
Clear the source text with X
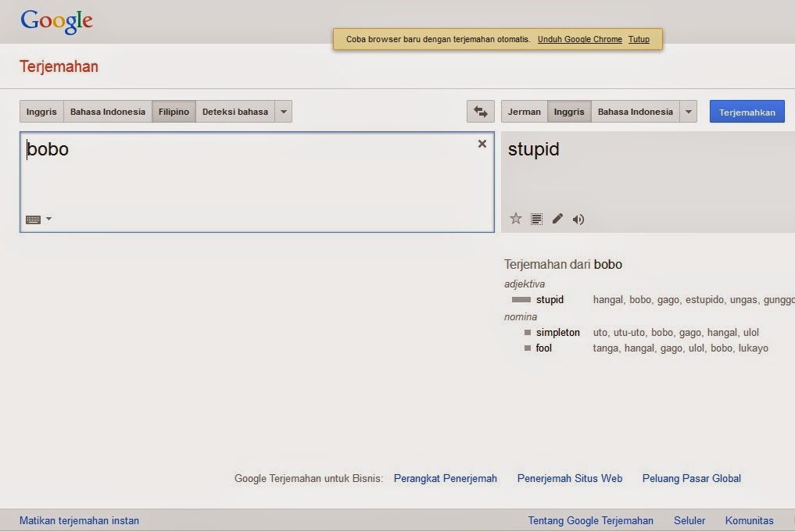[482, 144]
